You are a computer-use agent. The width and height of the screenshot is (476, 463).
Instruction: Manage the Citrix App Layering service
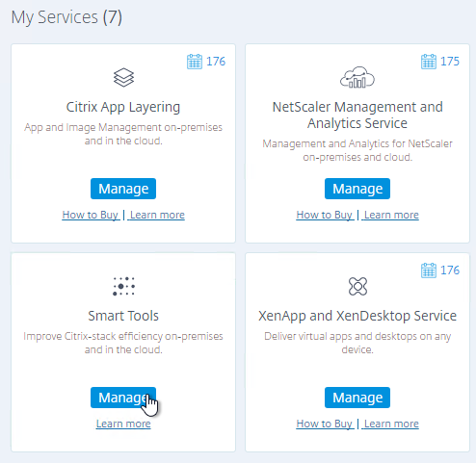[x=123, y=189]
